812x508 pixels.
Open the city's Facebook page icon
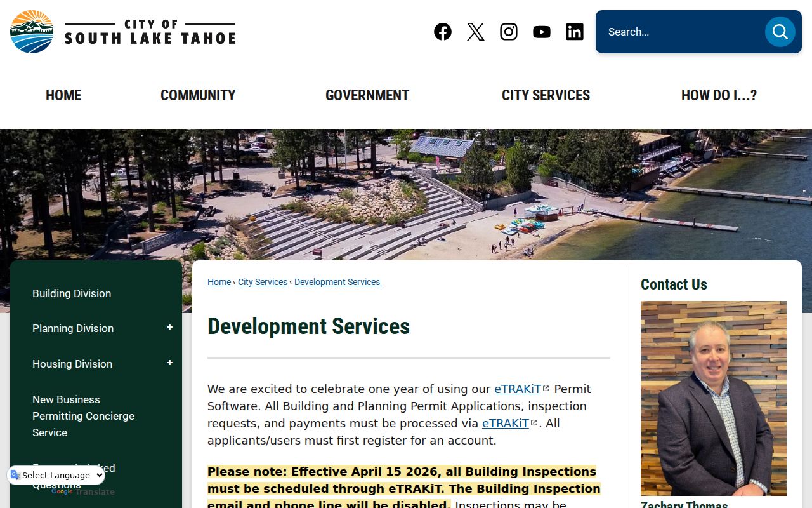point(443,32)
